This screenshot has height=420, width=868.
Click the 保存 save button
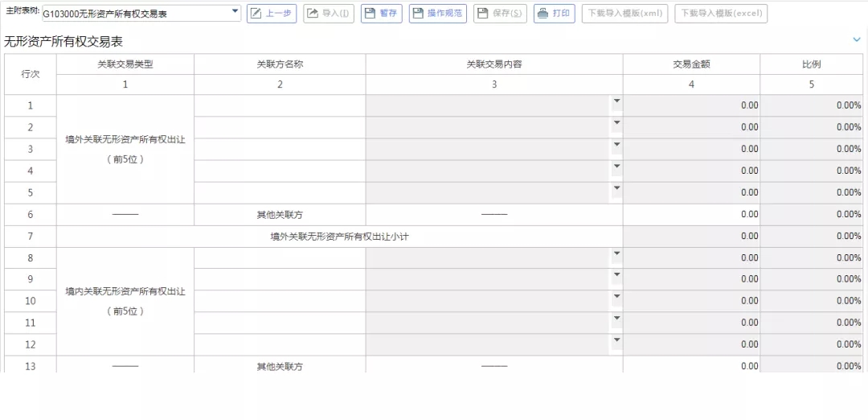tap(500, 14)
